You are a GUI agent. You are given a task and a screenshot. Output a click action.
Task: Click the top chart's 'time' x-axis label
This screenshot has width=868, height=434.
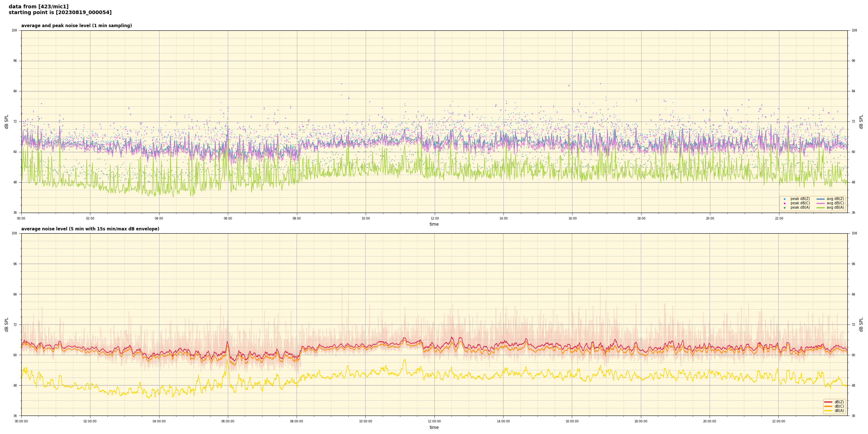[434, 224]
